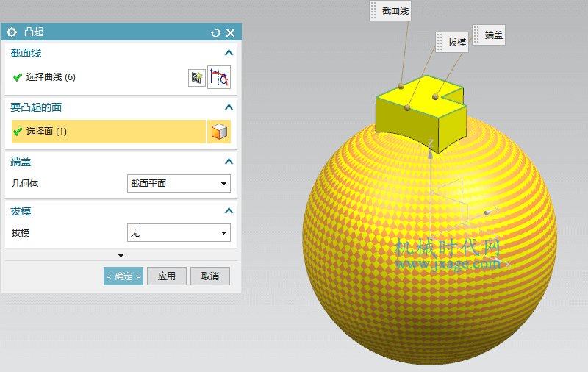Open the dialog settings gear icon

tap(12, 32)
